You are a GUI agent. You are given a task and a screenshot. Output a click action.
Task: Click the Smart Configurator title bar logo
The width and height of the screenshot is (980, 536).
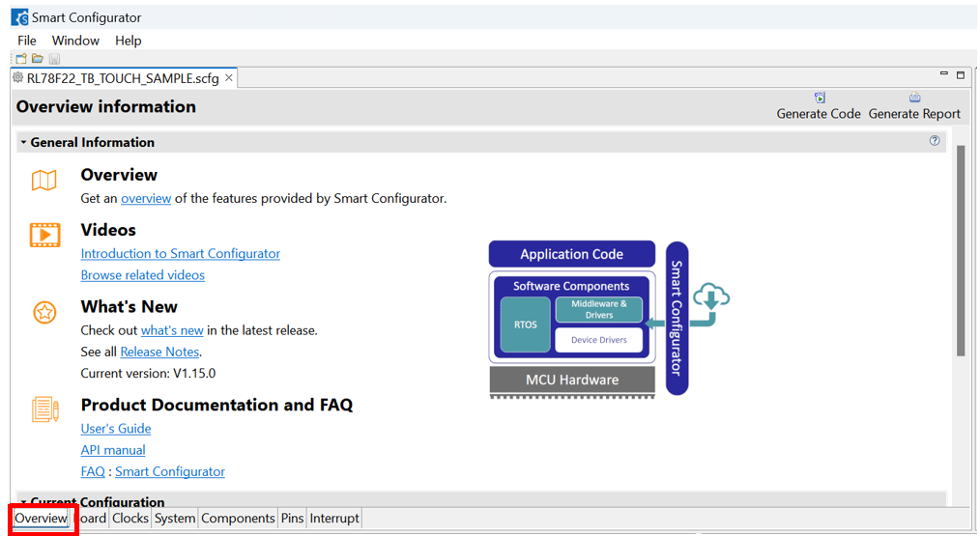pyautogui.click(x=19, y=17)
